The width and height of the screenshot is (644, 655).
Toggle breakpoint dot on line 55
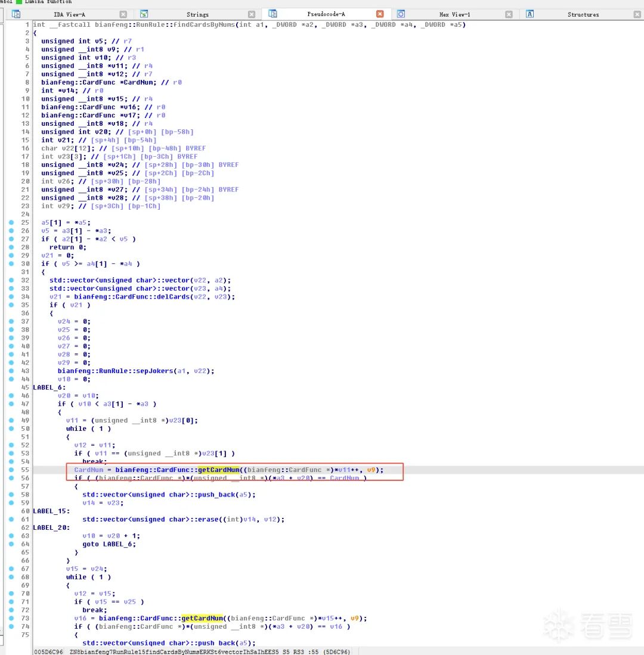click(x=12, y=470)
